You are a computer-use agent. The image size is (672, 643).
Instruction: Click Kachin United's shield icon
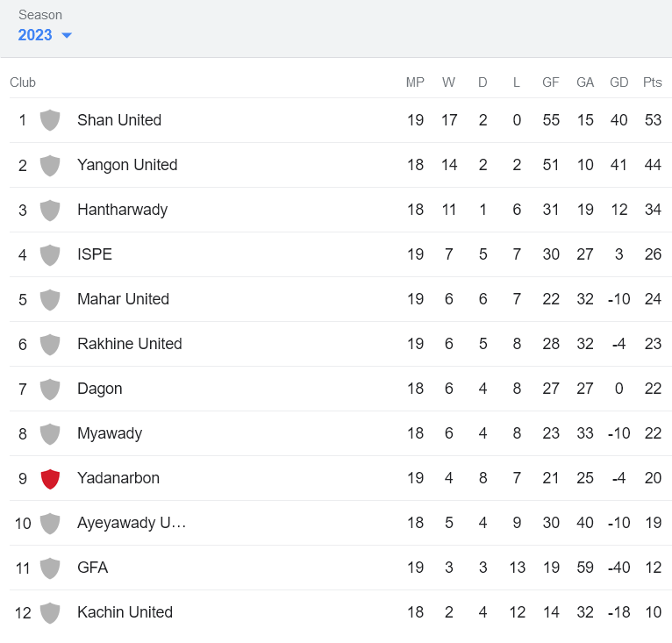click(x=50, y=612)
